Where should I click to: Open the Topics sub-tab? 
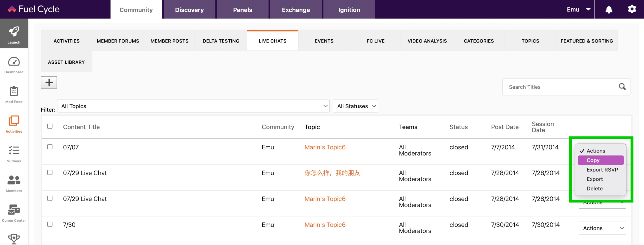click(x=530, y=41)
